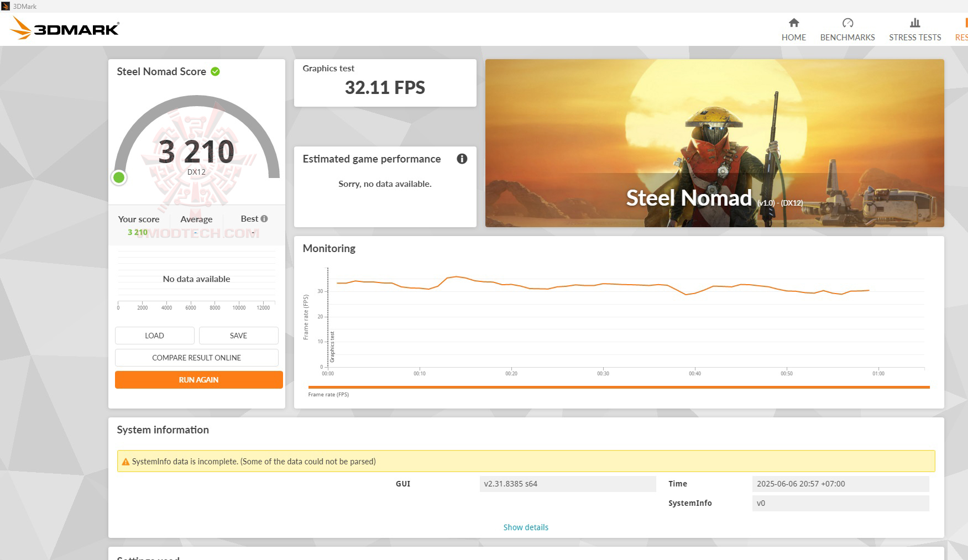968x560 pixels.
Task: Click the 32.11 FPS graphics test value
Action: [x=385, y=87]
